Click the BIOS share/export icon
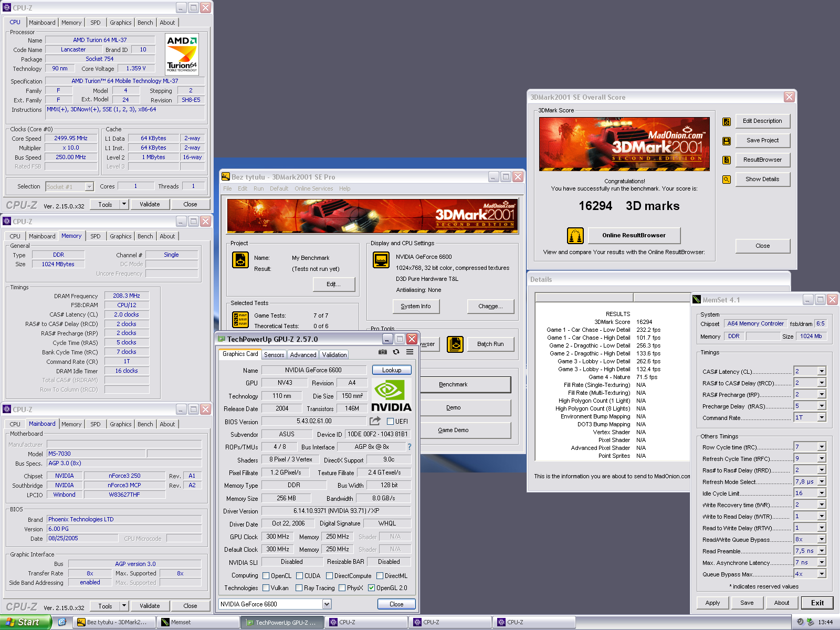The image size is (840, 630). pos(375,421)
